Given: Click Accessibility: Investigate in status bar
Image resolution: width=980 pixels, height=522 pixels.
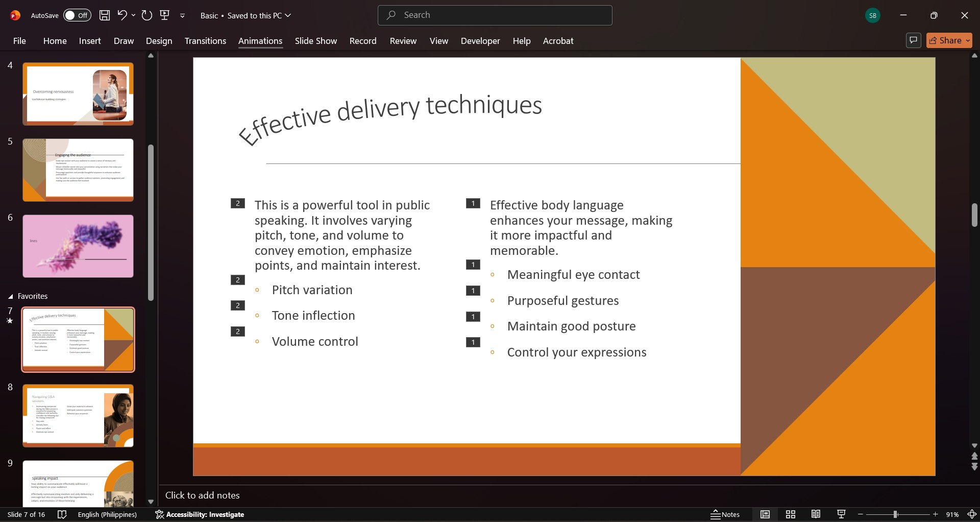Looking at the screenshot, I should tap(200, 514).
